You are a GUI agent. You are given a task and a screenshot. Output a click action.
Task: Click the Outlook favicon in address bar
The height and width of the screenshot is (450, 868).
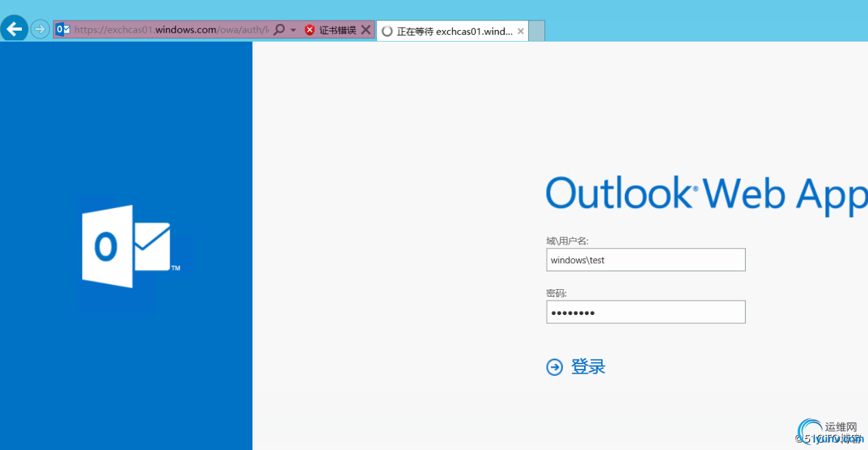click(x=63, y=29)
